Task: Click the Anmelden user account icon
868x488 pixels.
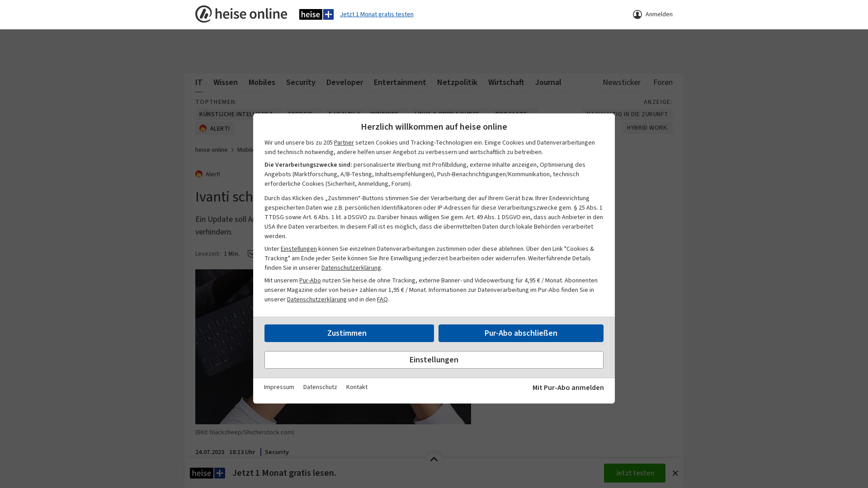Action: 637,14
